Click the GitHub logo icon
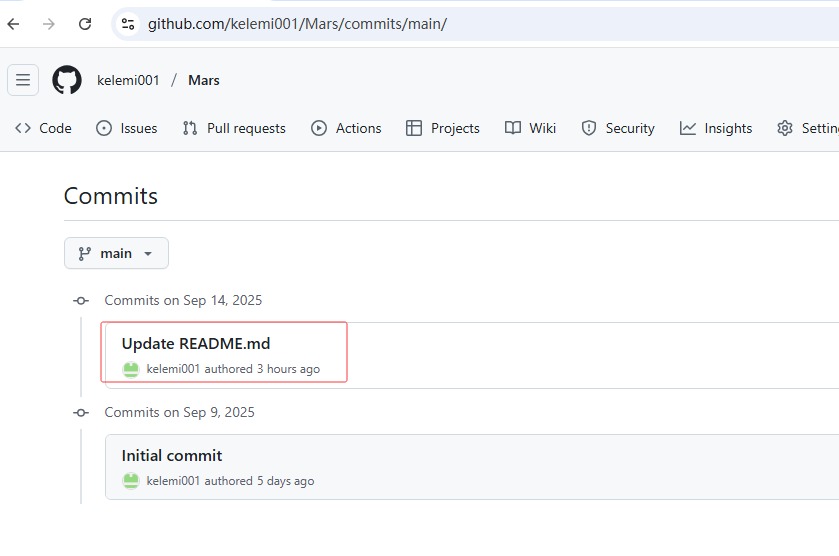This screenshot has width=839, height=556. click(67, 80)
